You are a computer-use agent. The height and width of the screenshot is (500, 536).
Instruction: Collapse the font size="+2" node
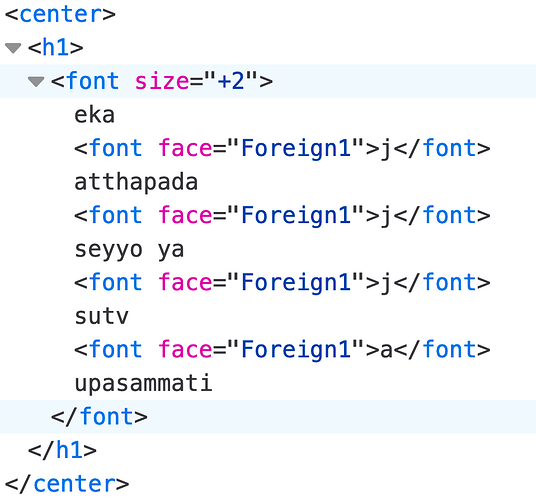(36, 81)
